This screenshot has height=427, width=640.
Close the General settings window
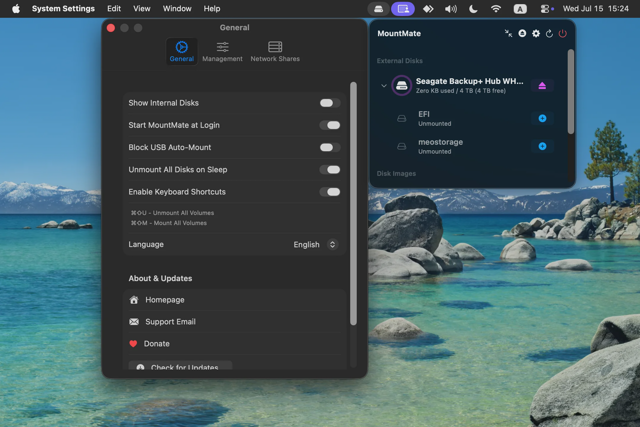click(111, 28)
